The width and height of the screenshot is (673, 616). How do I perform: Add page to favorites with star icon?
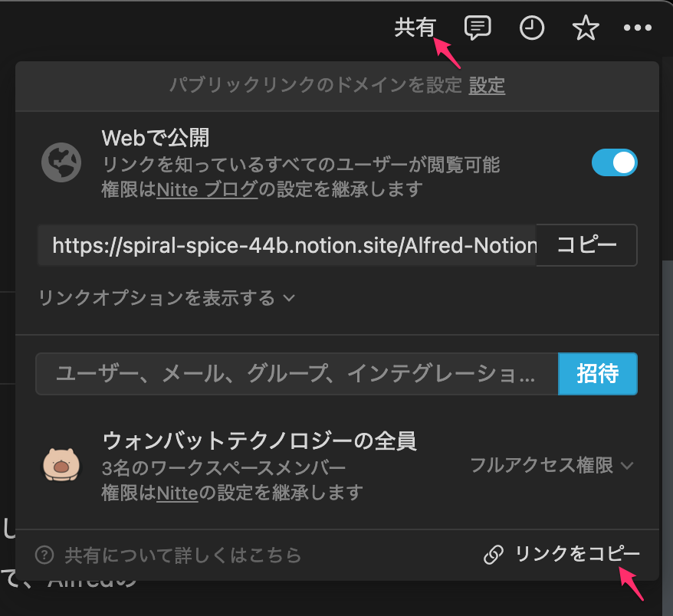pos(586,28)
